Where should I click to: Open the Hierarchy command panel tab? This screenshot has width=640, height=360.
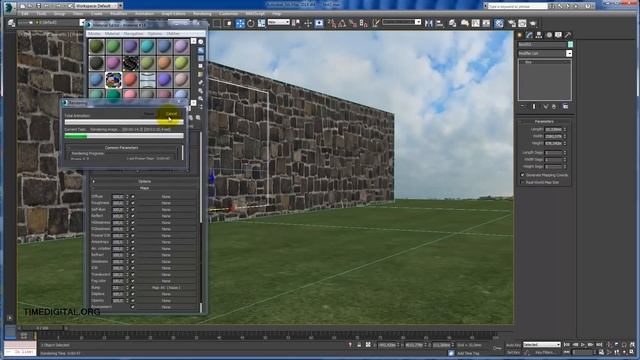[x=539, y=35]
